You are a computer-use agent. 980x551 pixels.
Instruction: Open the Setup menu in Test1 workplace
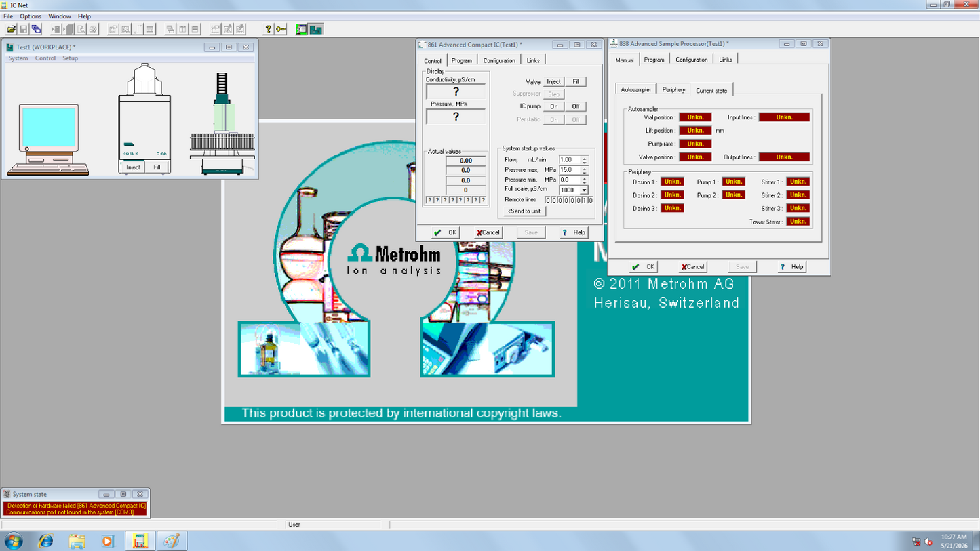pyautogui.click(x=71, y=58)
